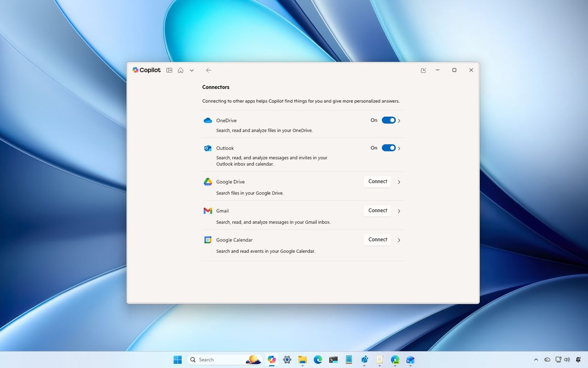Start a new chat via the compose icon
This screenshot has height=368, width=588.
(423, 70)
